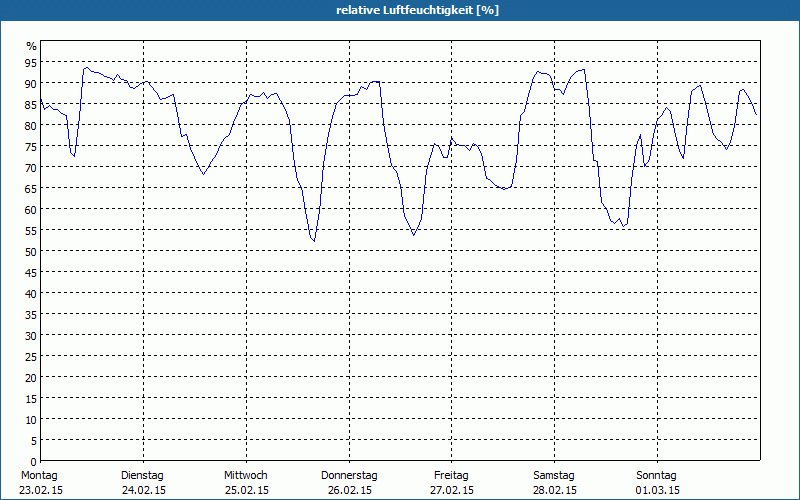
Task: Click the y-axis value '70'
Action: [x=31, y=168]
